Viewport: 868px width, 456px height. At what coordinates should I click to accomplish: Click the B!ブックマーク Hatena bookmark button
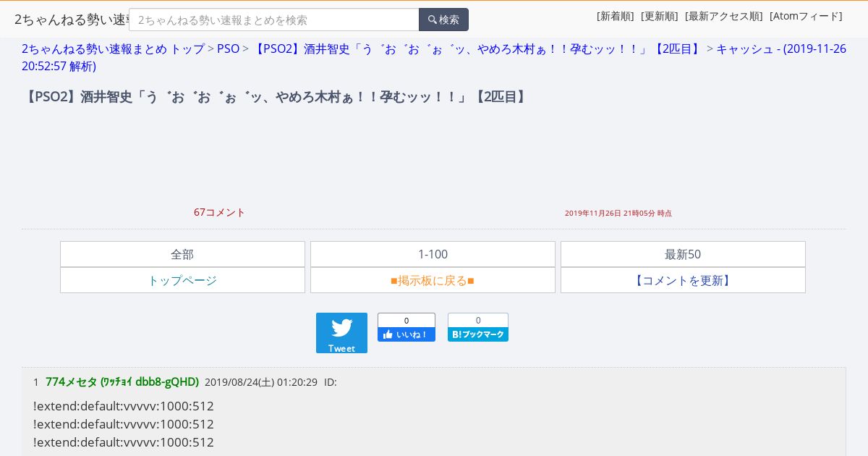[x=478, y=334]
